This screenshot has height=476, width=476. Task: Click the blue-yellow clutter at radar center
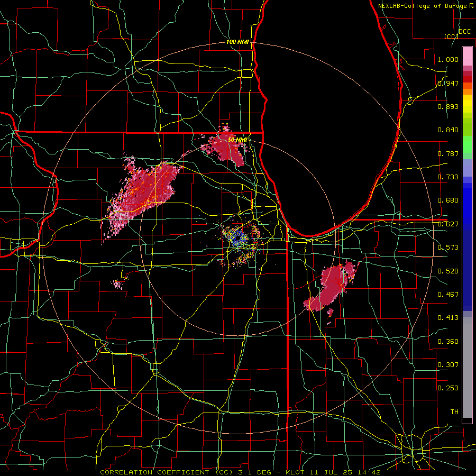coord(239,237)
